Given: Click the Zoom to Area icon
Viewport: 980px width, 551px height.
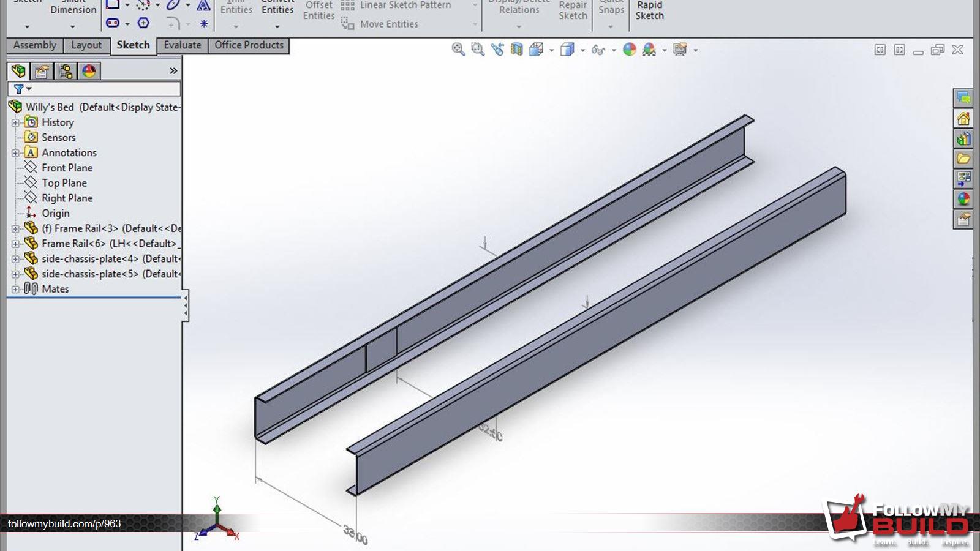Looking at the screenshot, I should 478,50.
